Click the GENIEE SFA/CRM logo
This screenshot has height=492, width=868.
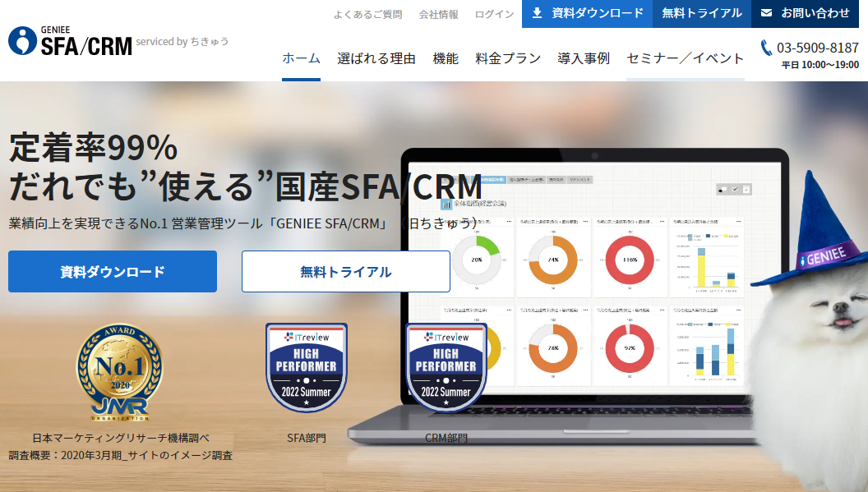pos(71,40)
